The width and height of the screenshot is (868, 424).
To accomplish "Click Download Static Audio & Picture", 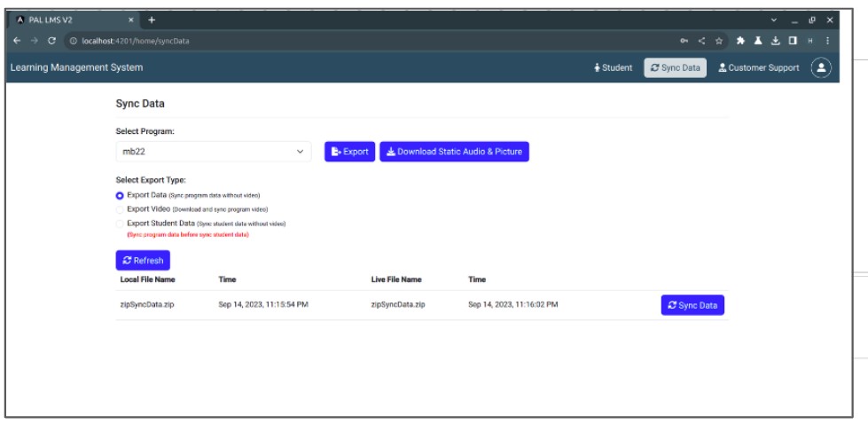I will tap(454, 152).
